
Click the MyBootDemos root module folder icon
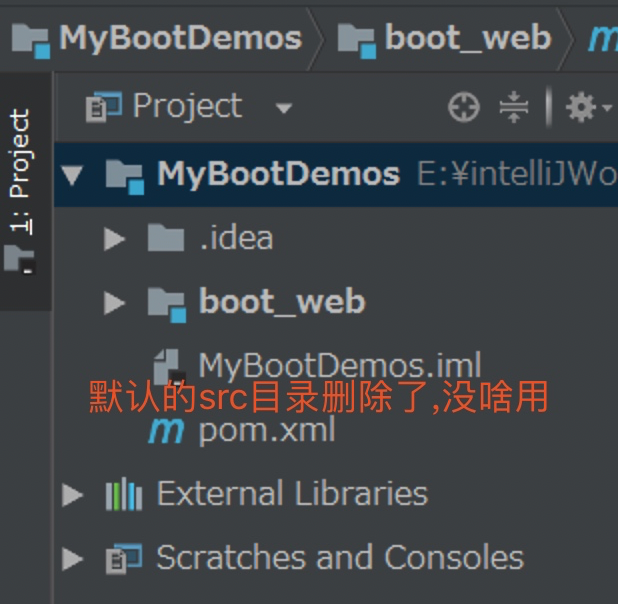click(125, 177)
